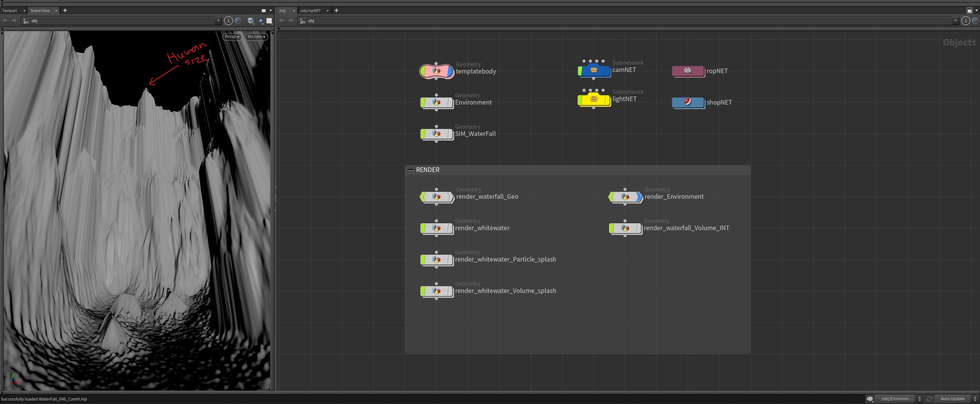980x404 pixels.
Task: Open the cube display options icon
Action: tap(251, 21)
